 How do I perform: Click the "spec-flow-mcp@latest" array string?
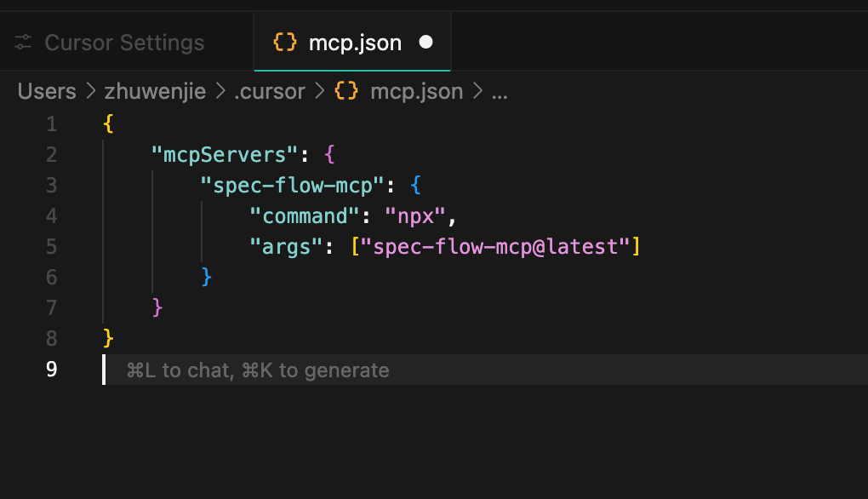pyautogui.click(x=495, y=247)
